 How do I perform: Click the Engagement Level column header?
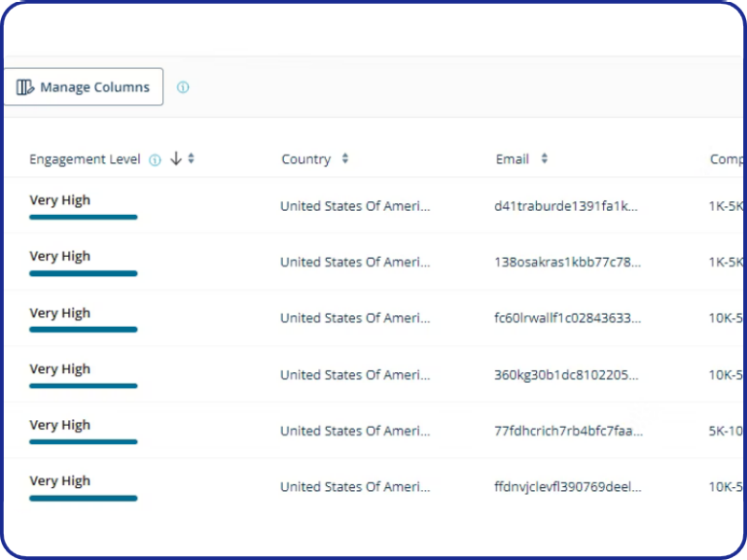[x=85, y=159]
